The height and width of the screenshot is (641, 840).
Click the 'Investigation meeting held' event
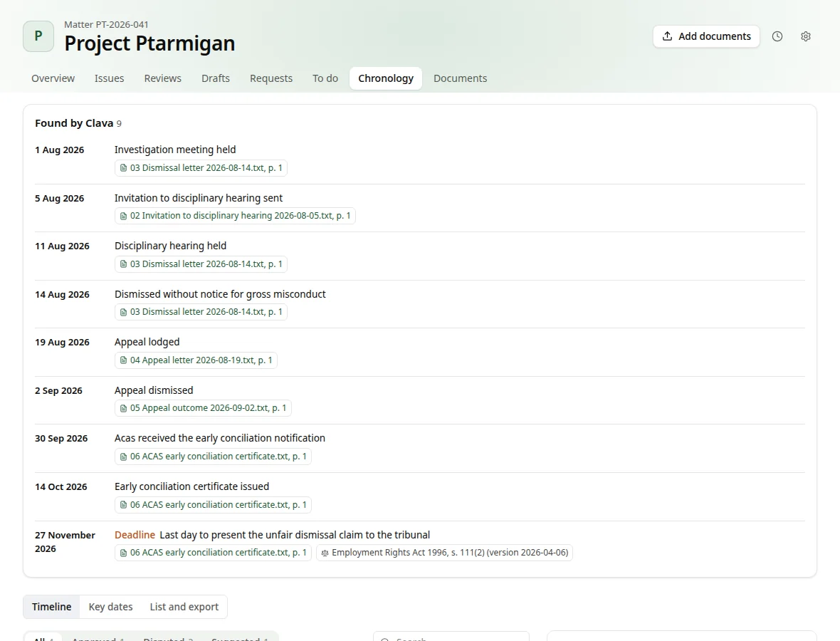pos(175,150)
